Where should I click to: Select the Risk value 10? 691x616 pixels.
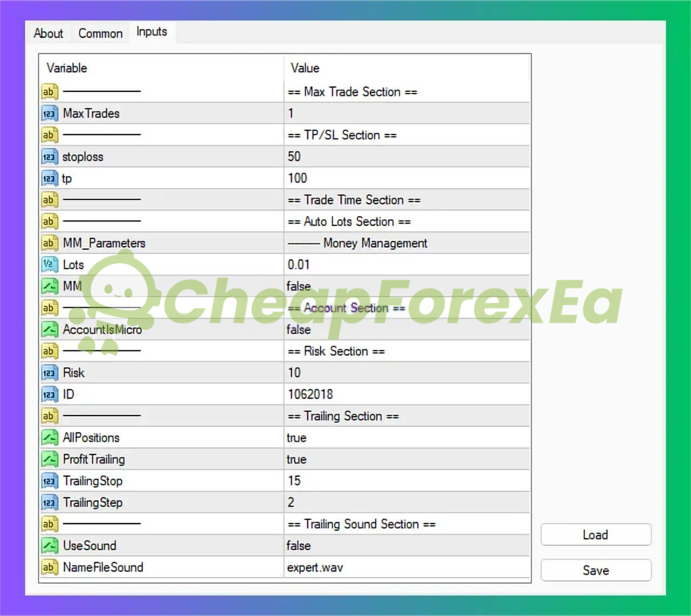[x=294, y=373]
